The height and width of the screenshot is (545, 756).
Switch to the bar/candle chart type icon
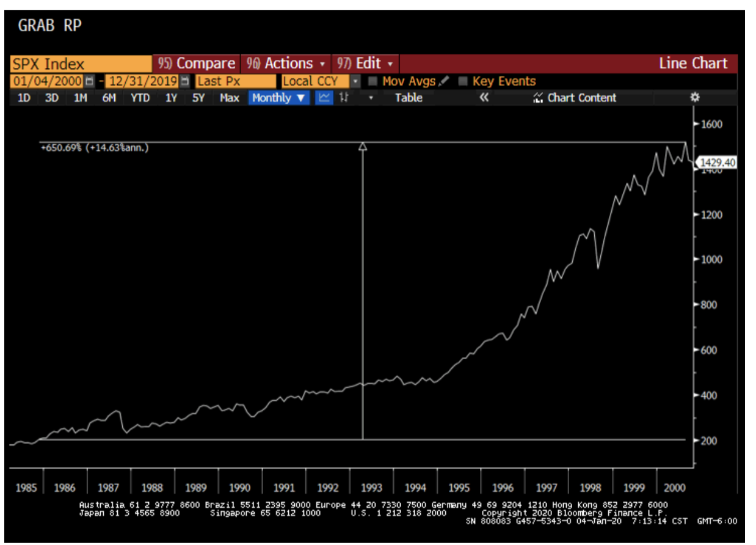(344, 98)
